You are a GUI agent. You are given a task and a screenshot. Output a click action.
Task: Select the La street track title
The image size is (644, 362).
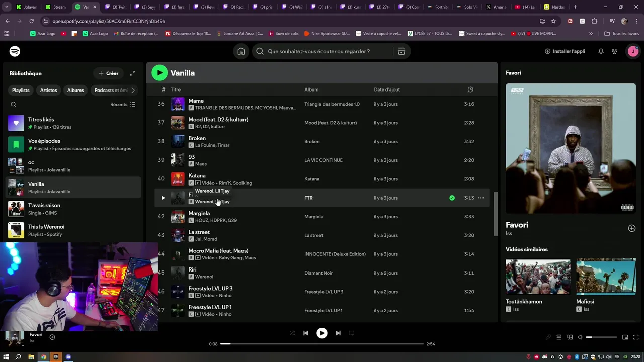click(x=199, y=232)
